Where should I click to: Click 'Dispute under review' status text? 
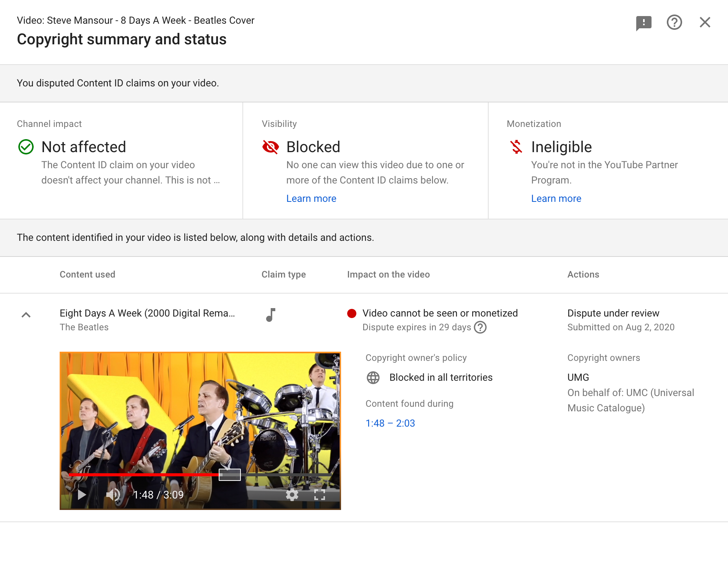coord(613,313)
